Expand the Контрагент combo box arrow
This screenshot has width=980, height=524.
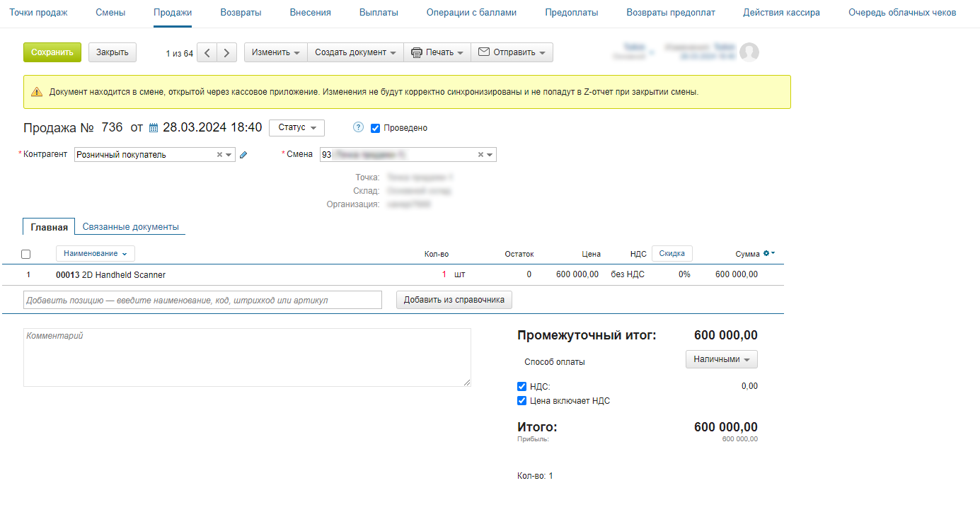(229, 155)
